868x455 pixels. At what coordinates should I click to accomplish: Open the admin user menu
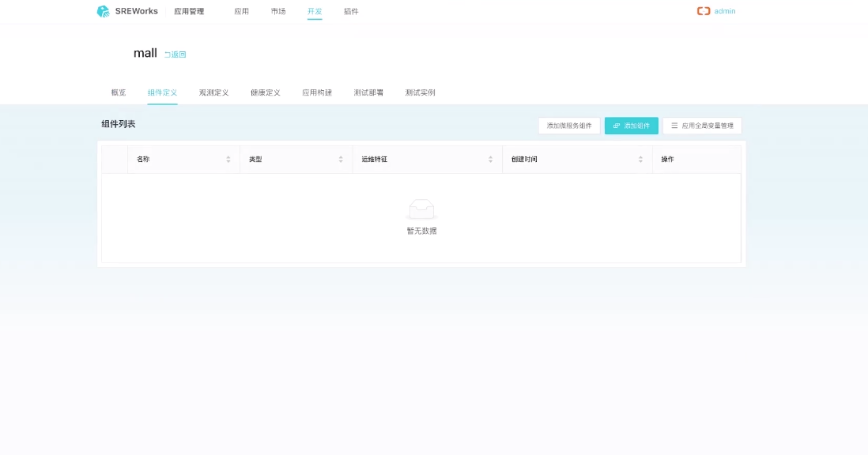tap(725, 11)
